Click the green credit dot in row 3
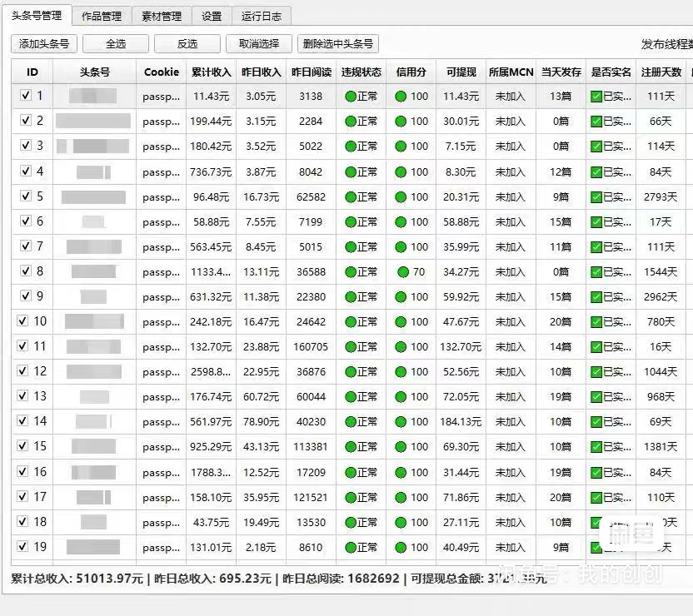The image size is (693, 616). 401,147
